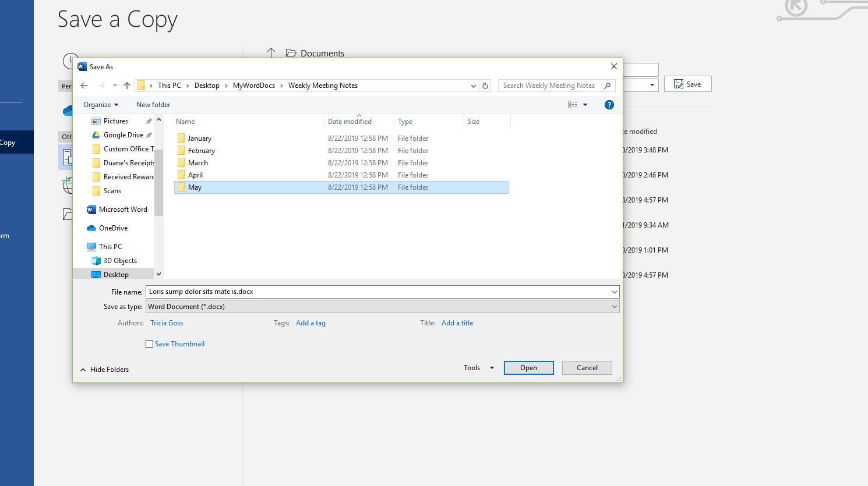Select Google Drive in the navigation pane
Screen dimensions: 868x486
coord(123,135)
